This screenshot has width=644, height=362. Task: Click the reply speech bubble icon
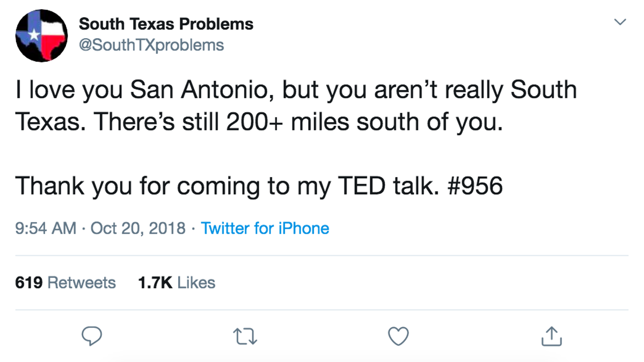(92, 337)
